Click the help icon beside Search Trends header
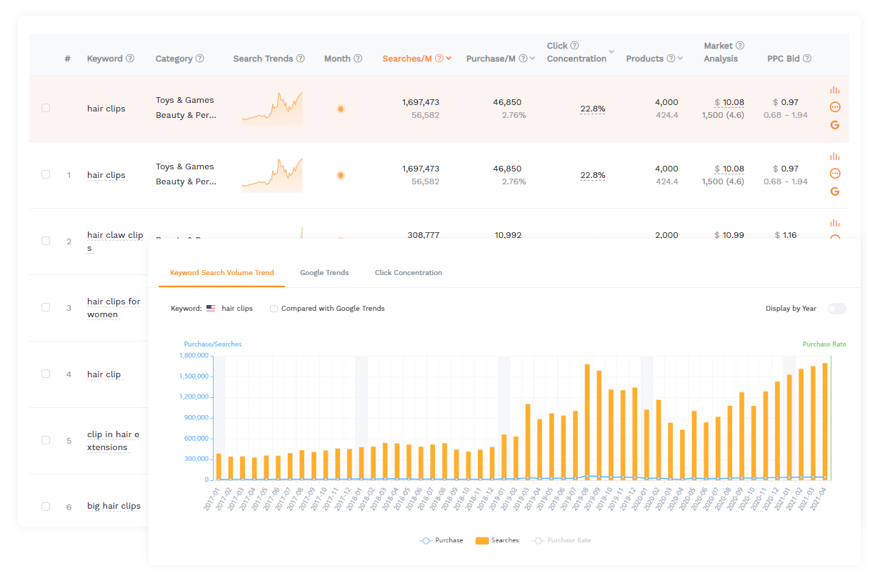This screenshot has width=880, height=588. coord(301,59)
